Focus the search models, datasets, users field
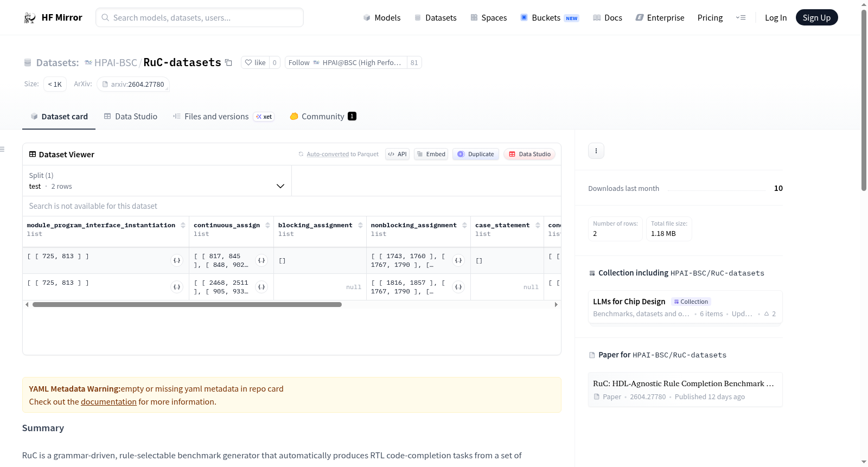 [x=200, y=17]
